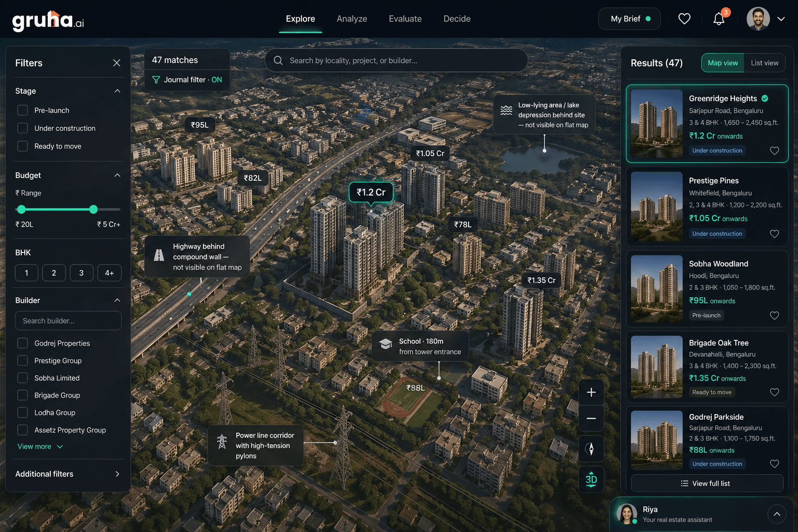This screenshot has width=798, height=532.
Task: Check the Pre-launch stage checkbox
Action: pos(22,110)
